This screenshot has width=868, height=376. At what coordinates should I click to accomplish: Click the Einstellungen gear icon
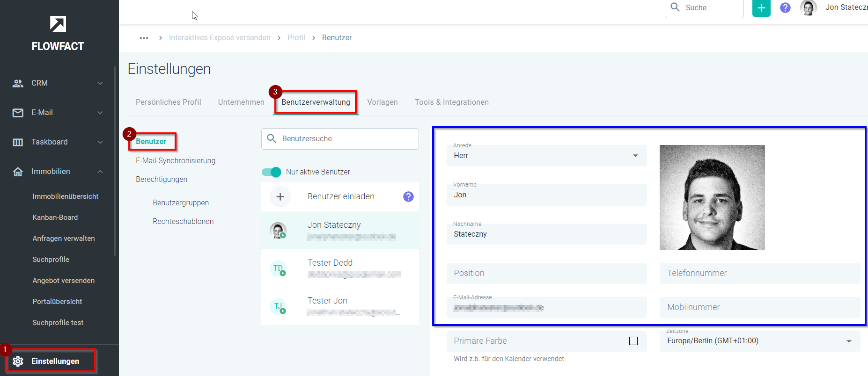(x=18, y=361)
